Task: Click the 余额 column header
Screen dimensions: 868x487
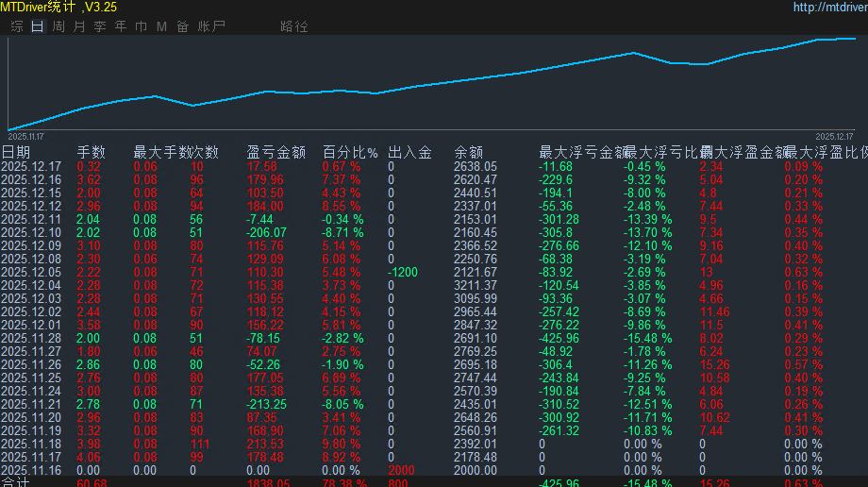Action: [468, 152]
